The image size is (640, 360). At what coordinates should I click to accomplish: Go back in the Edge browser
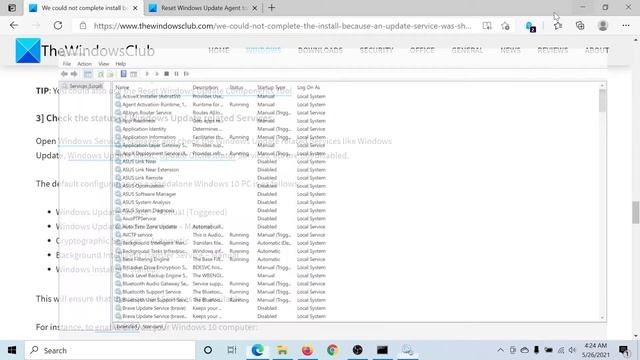[14, 26]
